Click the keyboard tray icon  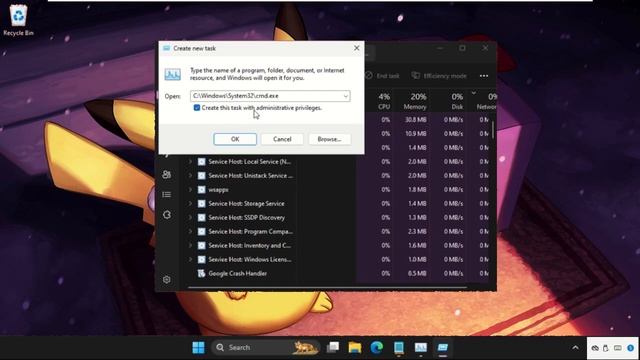pos(618,348)
